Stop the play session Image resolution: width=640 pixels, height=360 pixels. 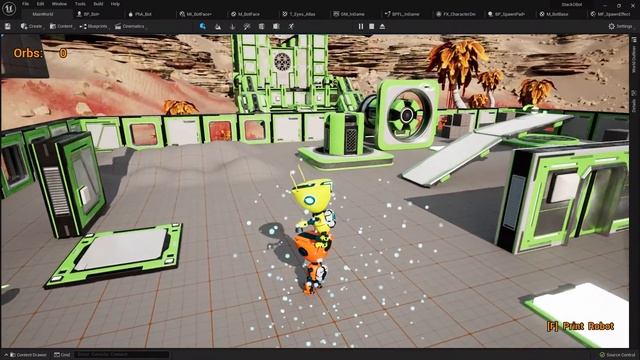click(x=371, y=26)
